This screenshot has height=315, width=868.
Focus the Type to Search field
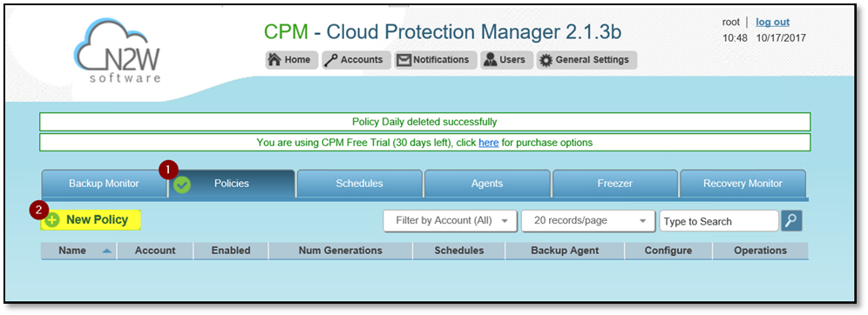719,221
